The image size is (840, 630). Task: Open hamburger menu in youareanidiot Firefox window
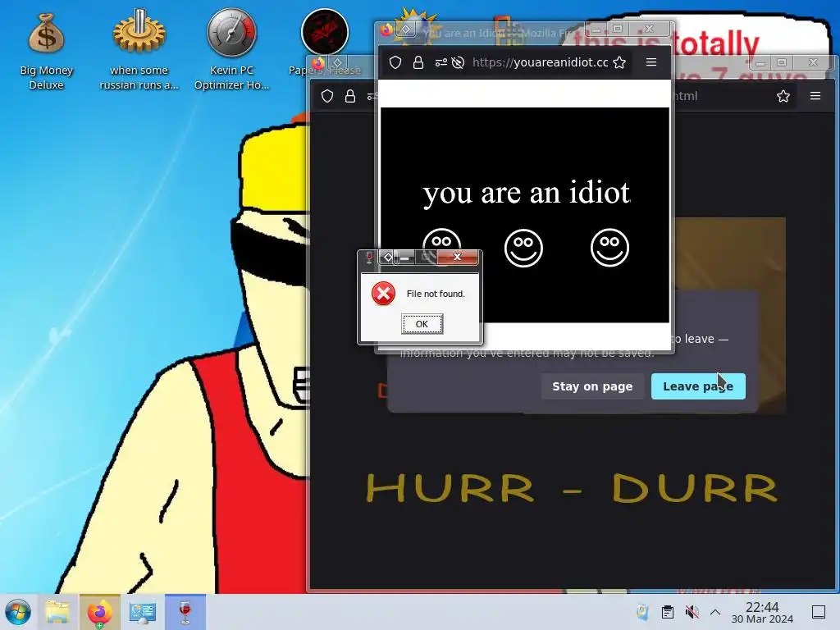[651, 62]
